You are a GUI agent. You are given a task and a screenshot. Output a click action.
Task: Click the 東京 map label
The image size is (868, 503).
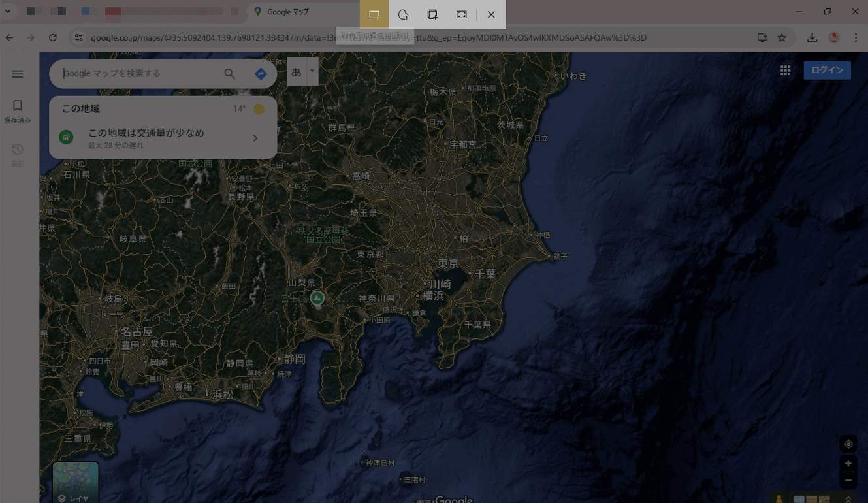(448, 264)
